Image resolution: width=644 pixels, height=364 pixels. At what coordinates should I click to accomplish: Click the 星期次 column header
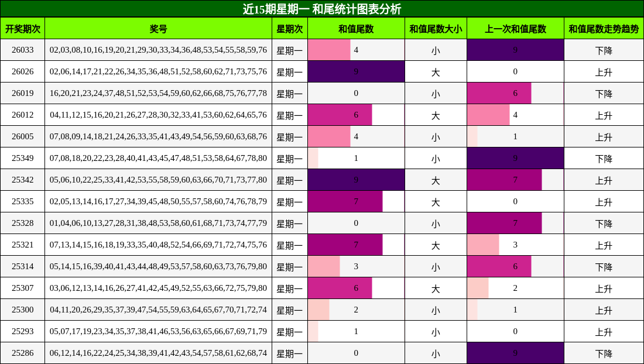click(290, 29)
